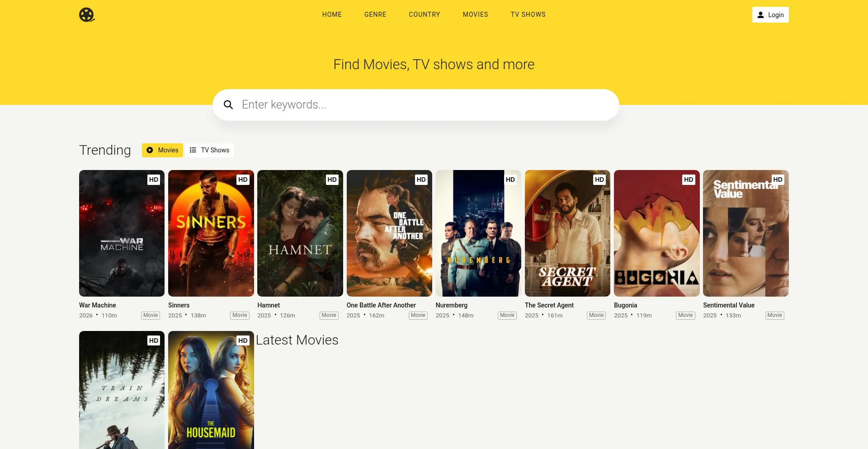Click the Nuremberg title link
The height and width of the screenshot is (449, 868).
point(452,305)
